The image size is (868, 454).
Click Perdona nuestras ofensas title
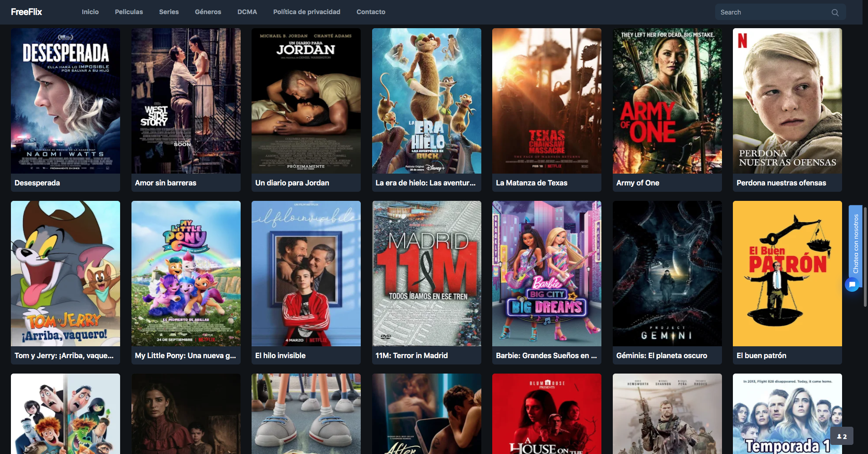point(781,183)
